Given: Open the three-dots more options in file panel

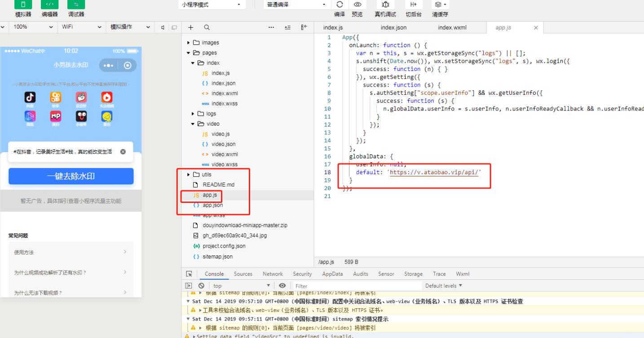Looking at the screenshot, I should tap(271, 27).
